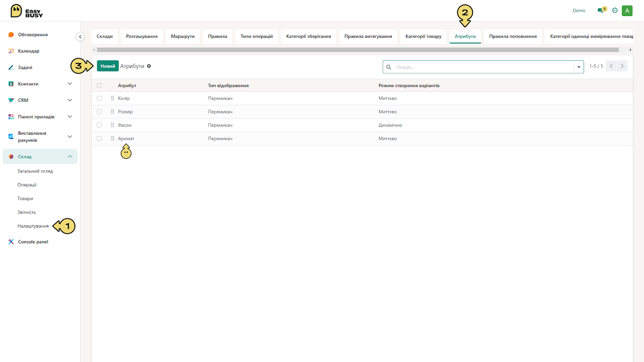Image resolution: width=644 pixels, height=362 pixels.
Task: Collapse the sidebar with the arrow button
Action: coord(80,37)
